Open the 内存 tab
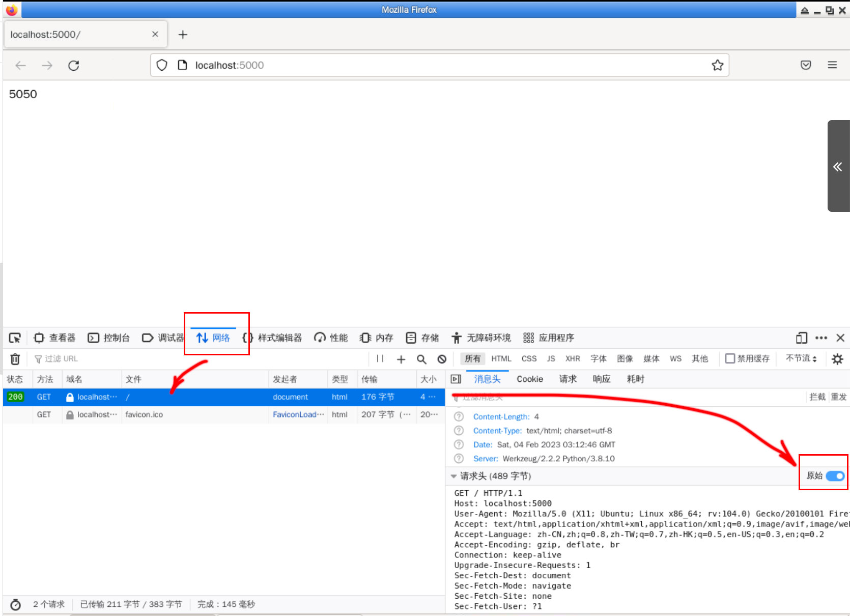850x616 pixels. (377, 338)
